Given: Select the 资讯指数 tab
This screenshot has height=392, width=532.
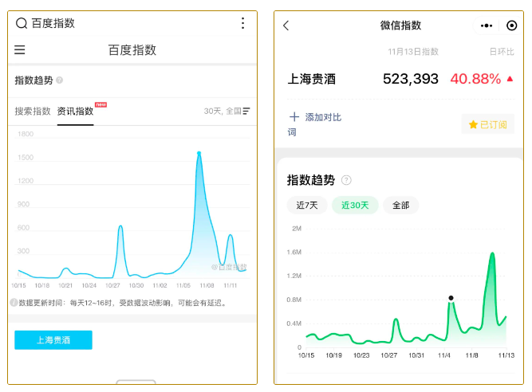Looking at the screenshot, I should pyautogui.click(x=75, y=111).
